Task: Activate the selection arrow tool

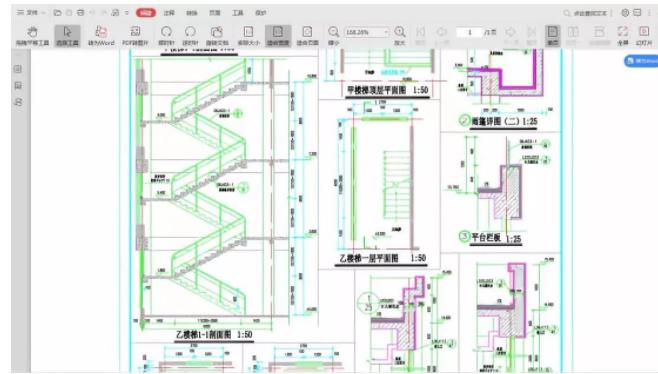Action: click(67, 36)
